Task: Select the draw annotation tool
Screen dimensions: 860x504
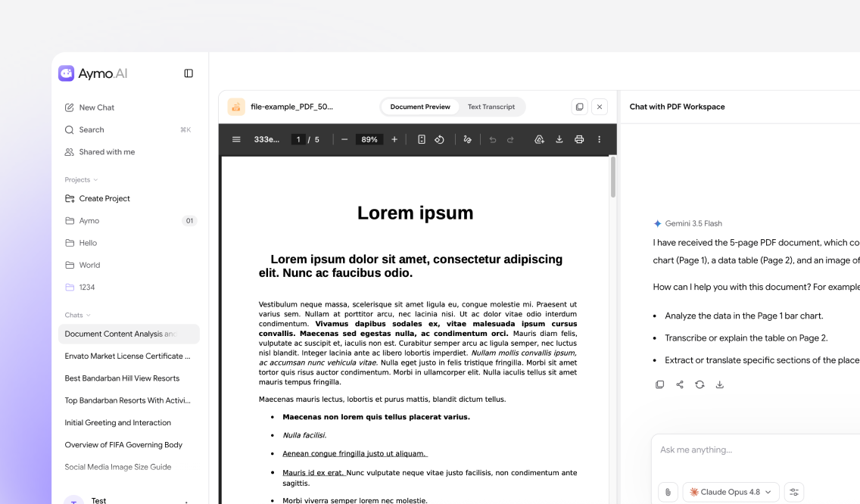Action: [x=467, y=140]
